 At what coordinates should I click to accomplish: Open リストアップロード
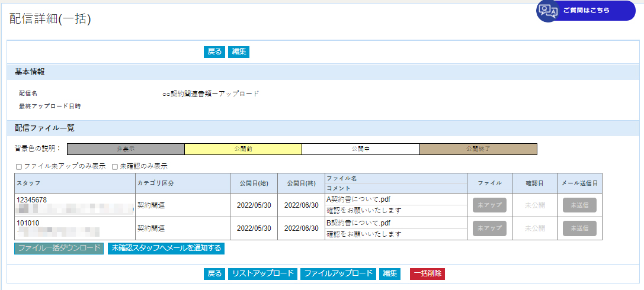pos(263,273)
